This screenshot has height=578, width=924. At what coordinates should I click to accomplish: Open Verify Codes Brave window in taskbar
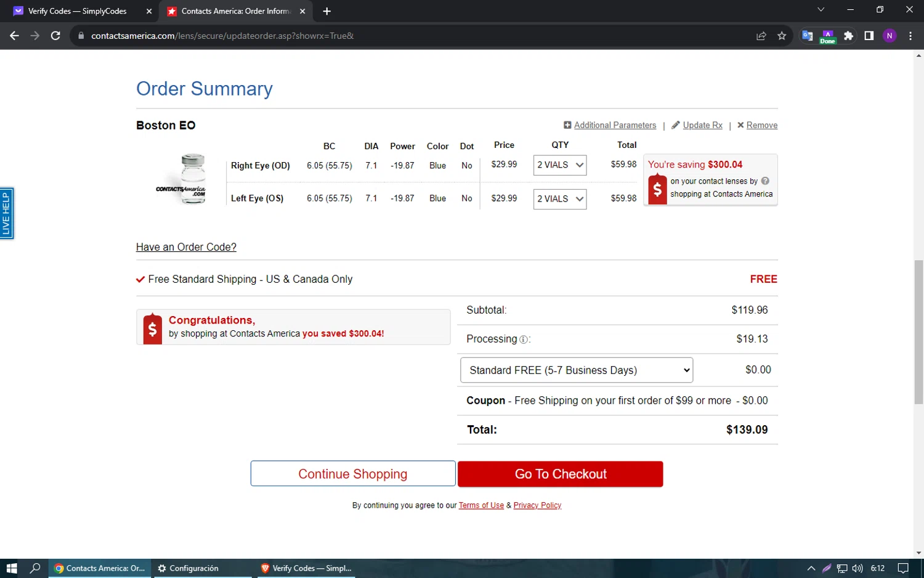tap(306, 568)
